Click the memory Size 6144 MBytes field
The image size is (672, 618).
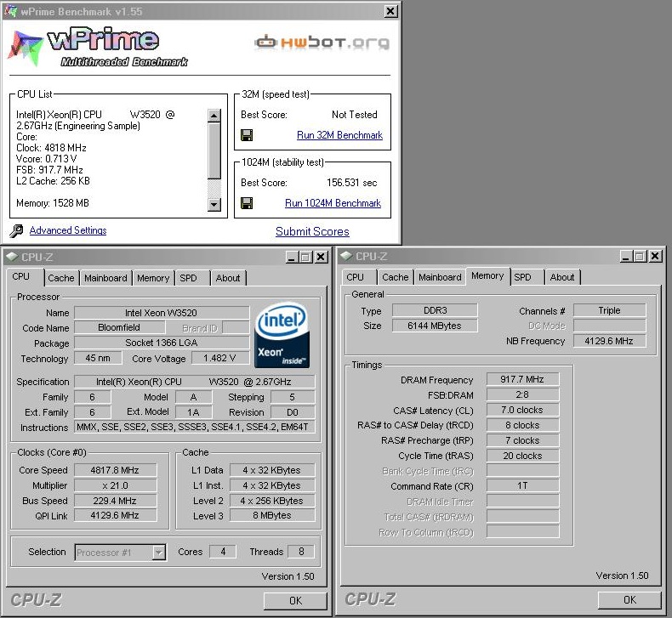435,326
